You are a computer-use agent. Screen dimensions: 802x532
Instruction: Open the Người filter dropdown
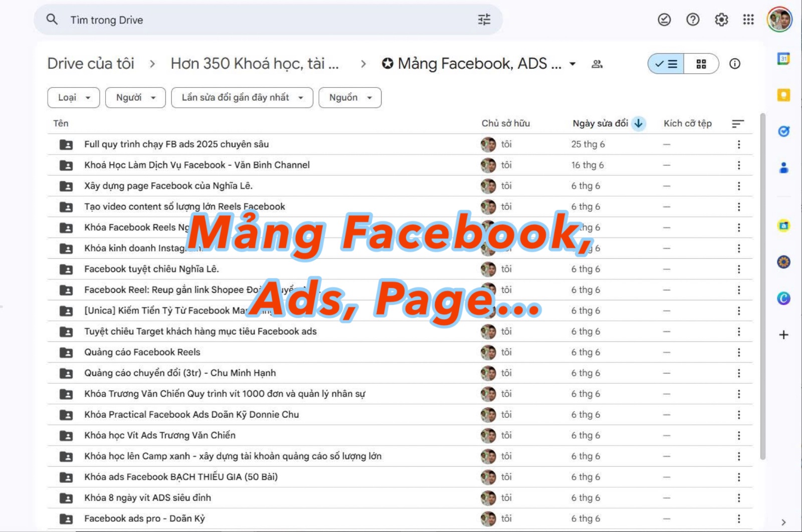coord(135,97)
